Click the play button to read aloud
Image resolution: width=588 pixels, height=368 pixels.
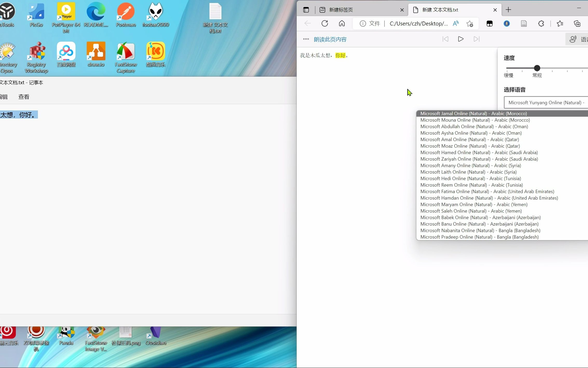point(461,38)
